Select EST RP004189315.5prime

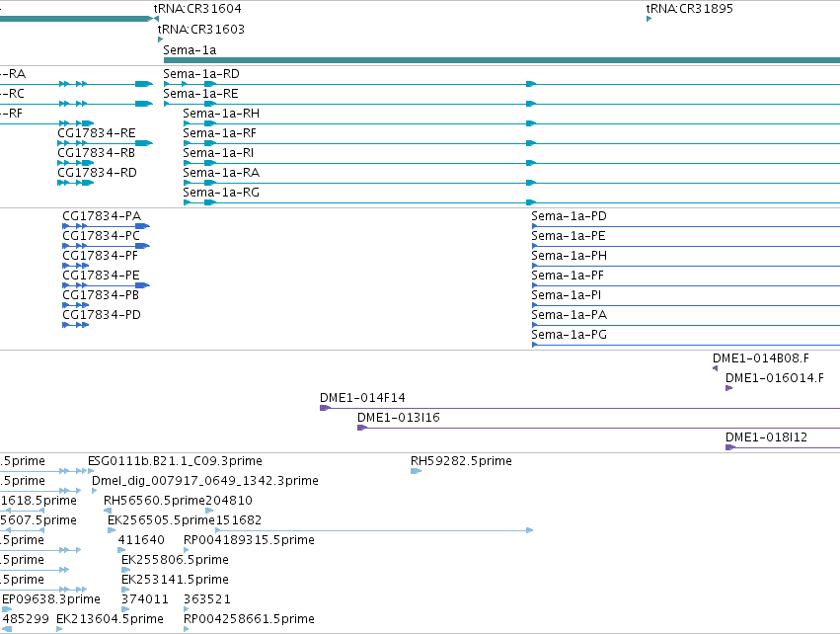point(249,541)
